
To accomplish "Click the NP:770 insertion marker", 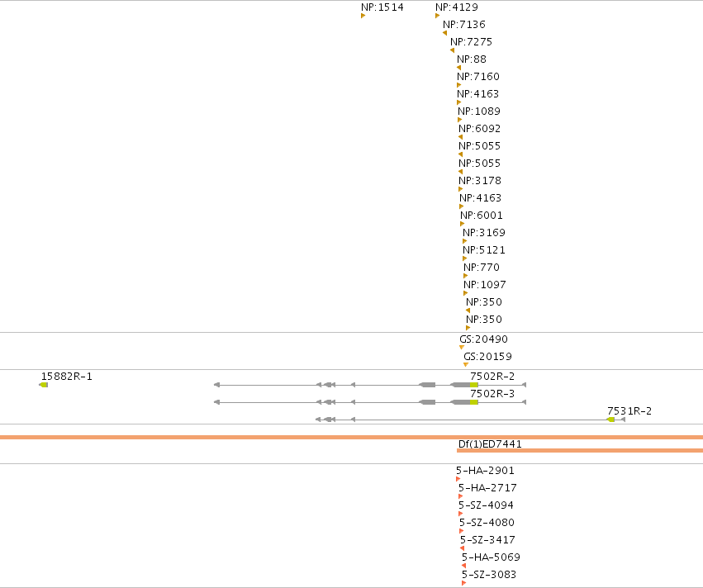I will [465, 276].
